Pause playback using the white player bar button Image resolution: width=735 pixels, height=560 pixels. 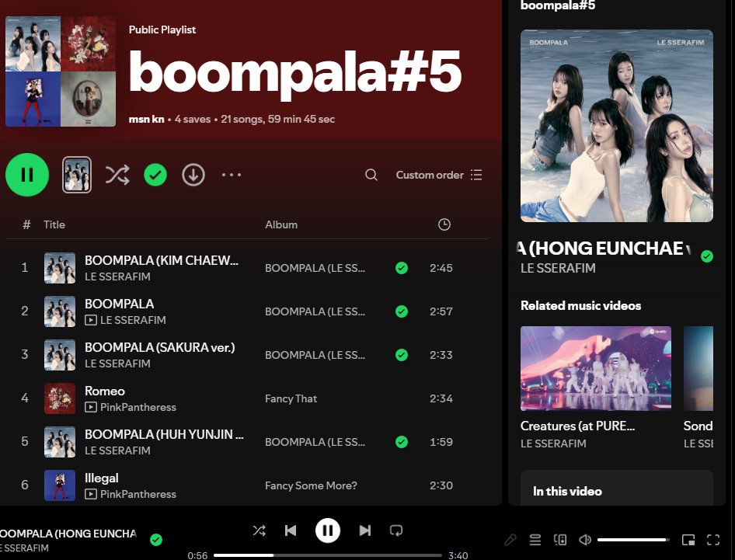click(328, 530)
